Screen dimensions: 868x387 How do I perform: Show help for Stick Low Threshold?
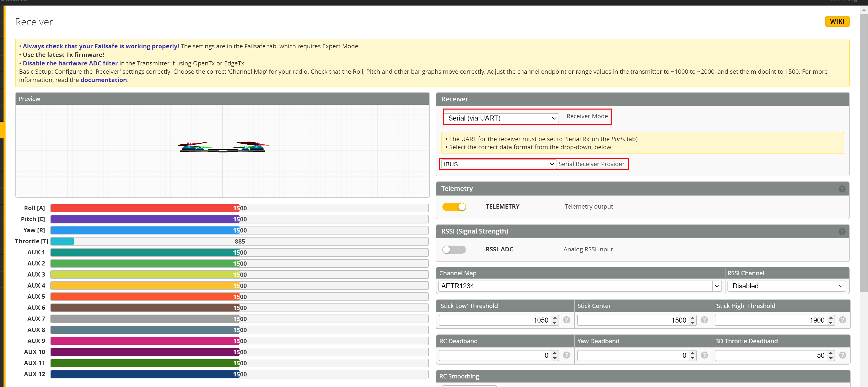566,320
